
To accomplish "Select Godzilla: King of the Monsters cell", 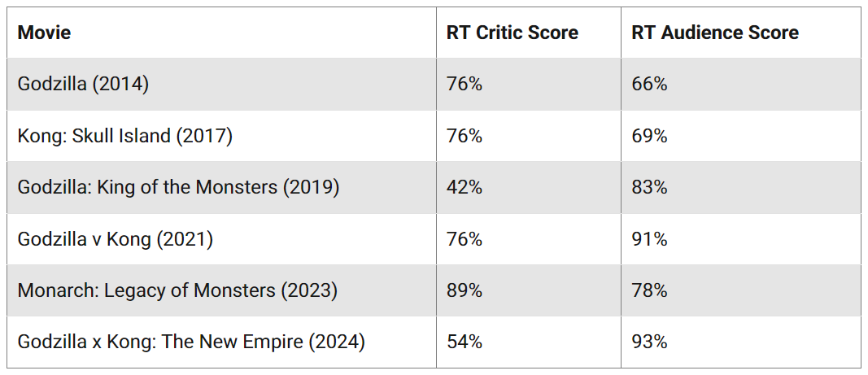I will tap(178, 187).
